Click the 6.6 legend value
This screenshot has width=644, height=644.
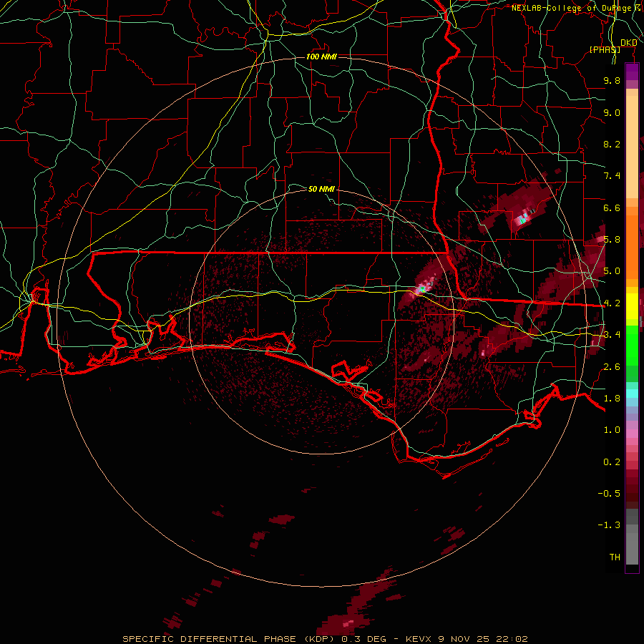click(612, 208)
